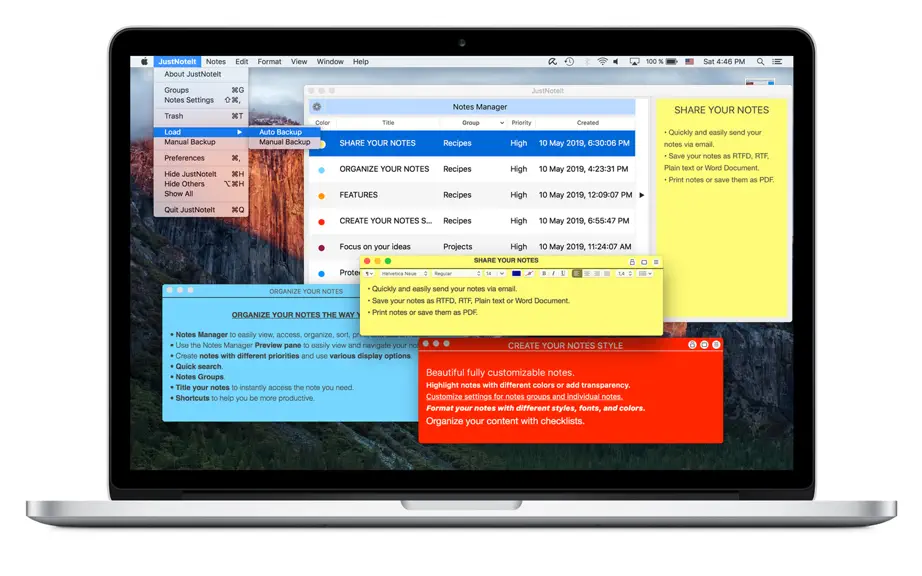Choose Hide JustNoteIt
The height and width of the screenshot is (576, 922).
pos(201,174)
